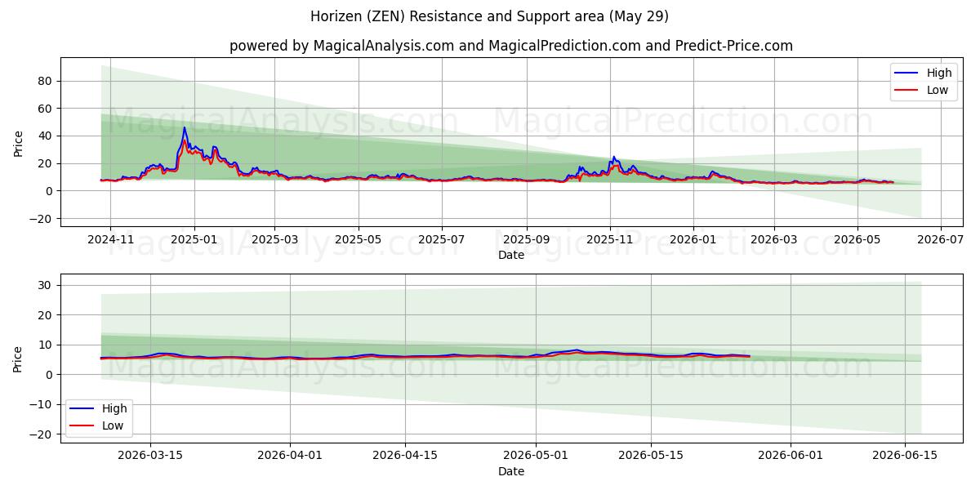Click the '2025-09' x-axis label
980x490 pixels.
point(527,240)
